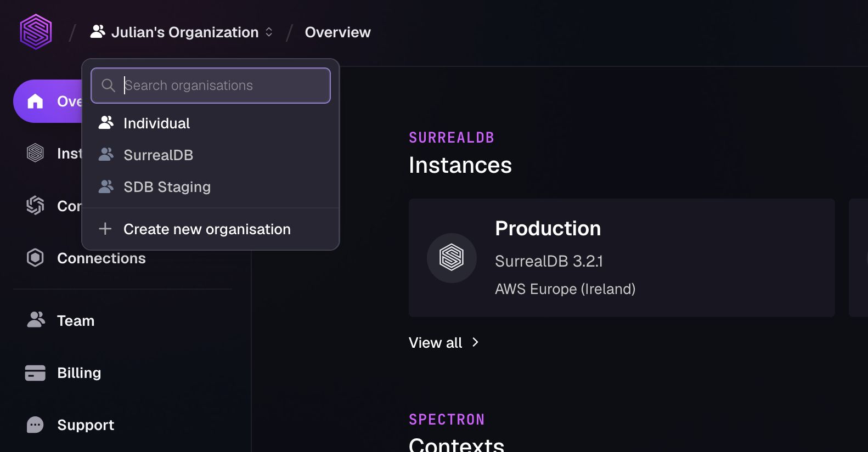Switch to the SDB Staging organisation
The image size is (868, 452).
coord(211,187)
